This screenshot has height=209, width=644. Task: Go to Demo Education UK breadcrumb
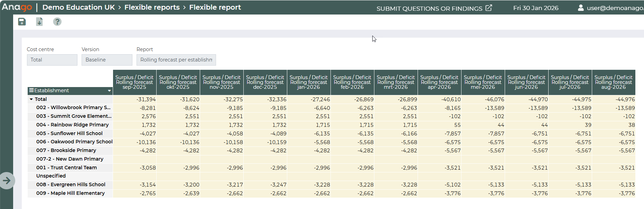pos(78,7)
